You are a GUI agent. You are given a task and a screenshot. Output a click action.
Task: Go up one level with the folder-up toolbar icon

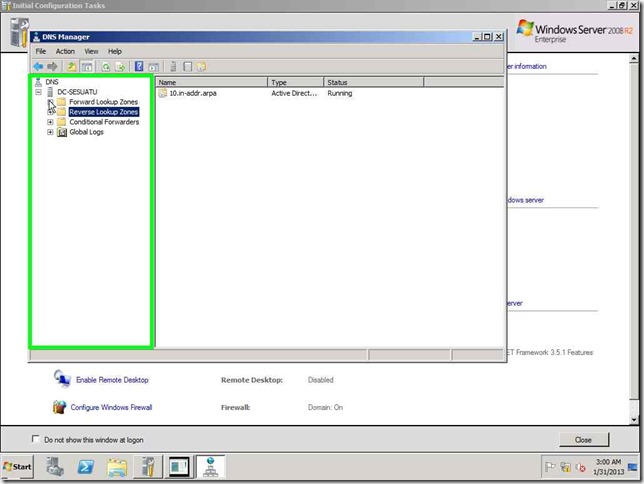click(72, 67)
